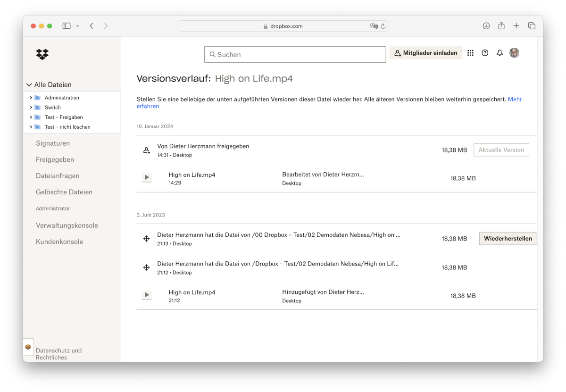This screenshot has height=392, width=566.
Task: Collapse the Alle Dateien section
Action: tap(29, 85)
